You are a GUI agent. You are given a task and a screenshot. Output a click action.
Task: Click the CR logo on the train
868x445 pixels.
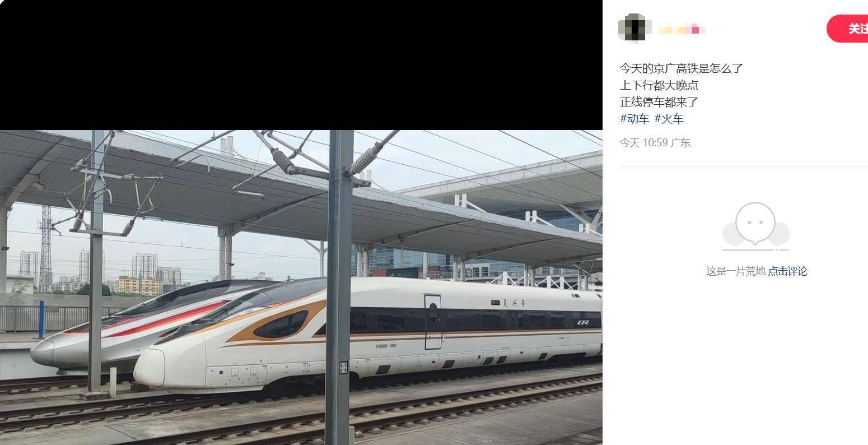click(x=582, y=322)
